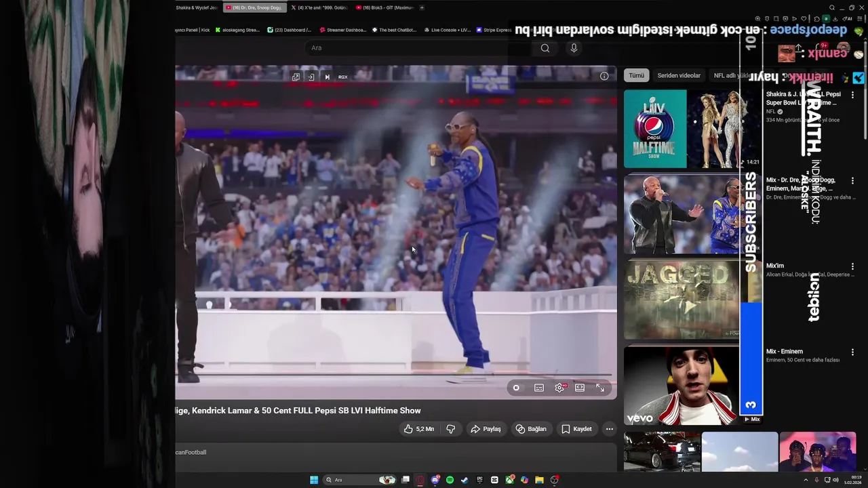The image size is (868, 488).
Task: Open the volume control in the system tray
Action: tap(835, 480)
